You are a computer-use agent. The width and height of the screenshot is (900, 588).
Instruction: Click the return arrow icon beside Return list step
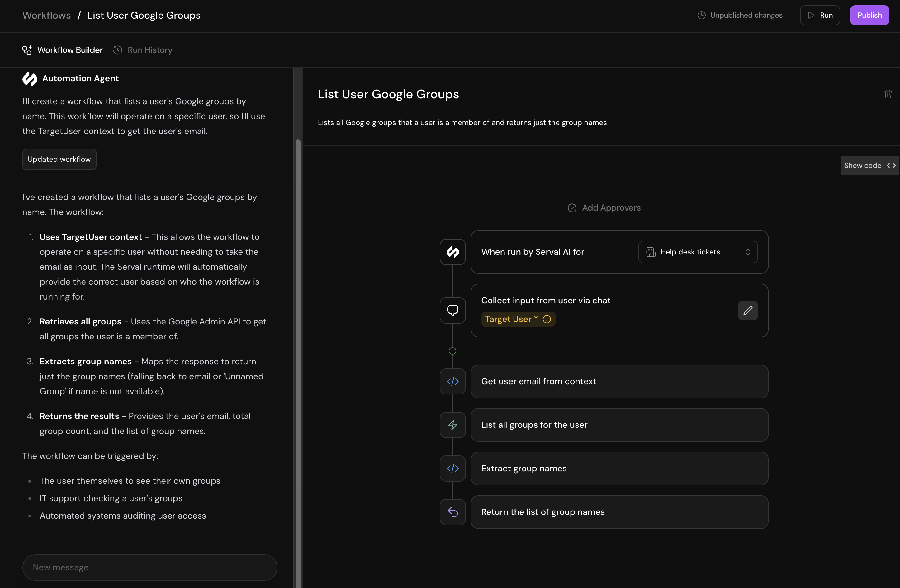pyautogui.click(x=452, y=512)
